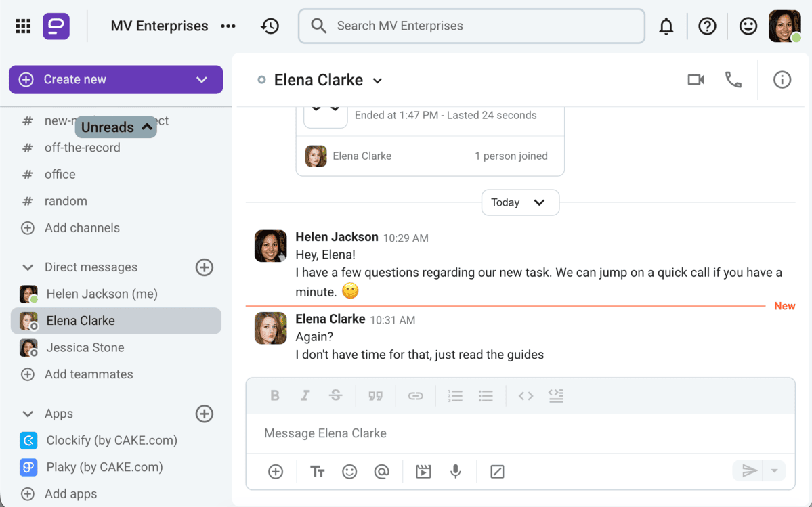Open the emoji picker in composer

pos(349,472)
